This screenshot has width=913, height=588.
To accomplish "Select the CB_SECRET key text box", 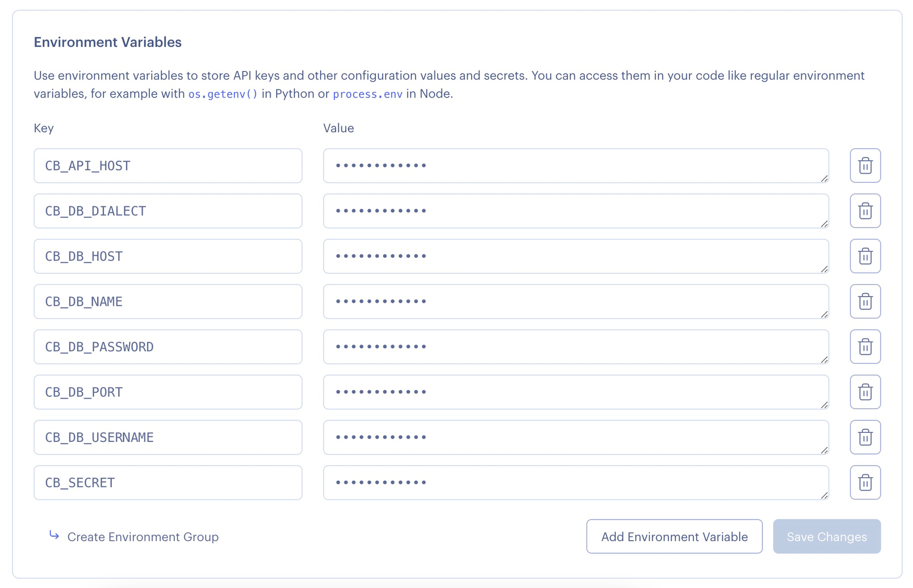I will 168,482.
